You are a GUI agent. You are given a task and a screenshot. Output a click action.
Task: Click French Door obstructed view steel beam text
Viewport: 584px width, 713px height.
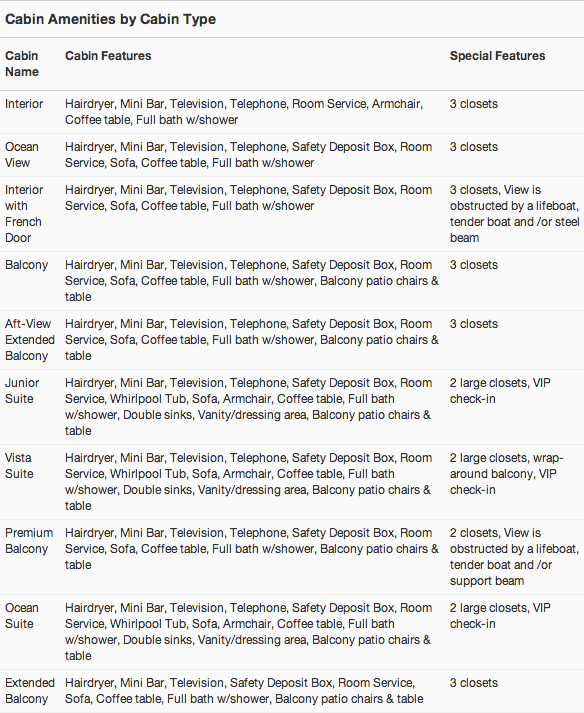pyautogui.click(x=514, y=214)
